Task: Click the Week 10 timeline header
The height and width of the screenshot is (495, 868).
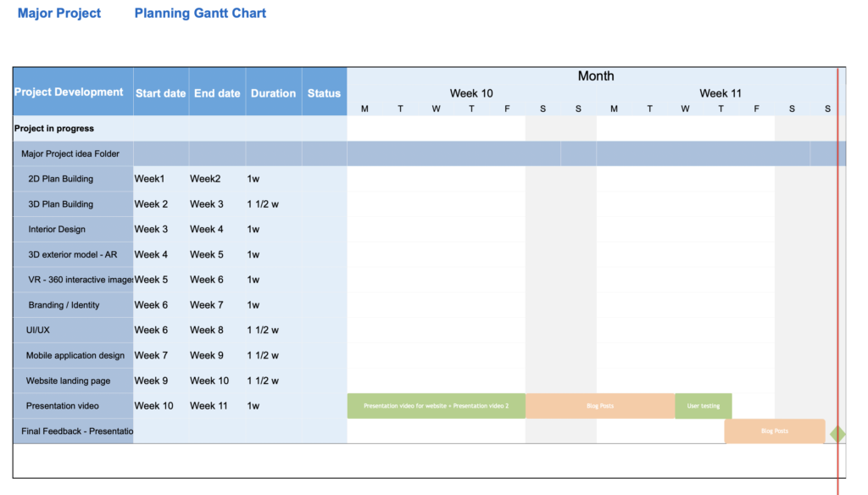Action: click(471, 93)
